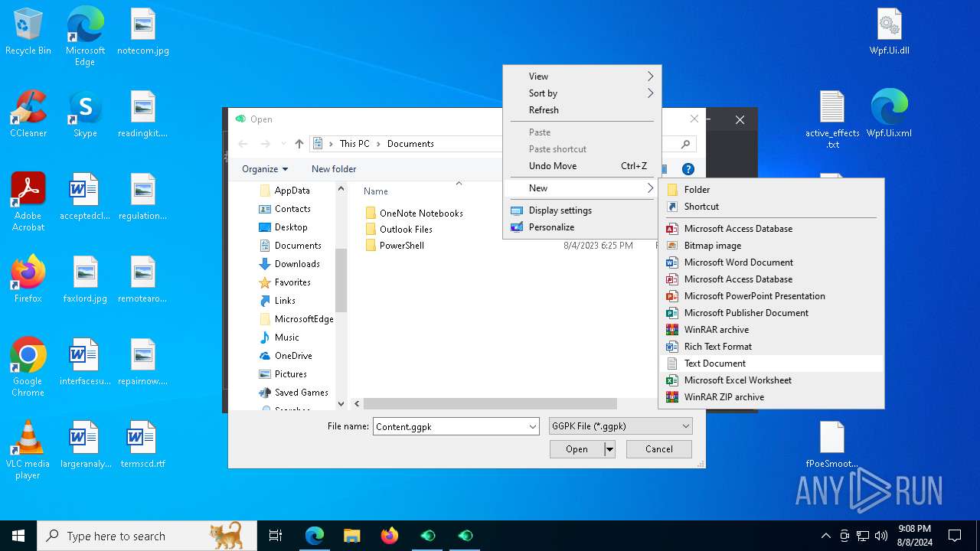
Task: Select fPoeSmoot desktop file
Action: pos(832,445)
